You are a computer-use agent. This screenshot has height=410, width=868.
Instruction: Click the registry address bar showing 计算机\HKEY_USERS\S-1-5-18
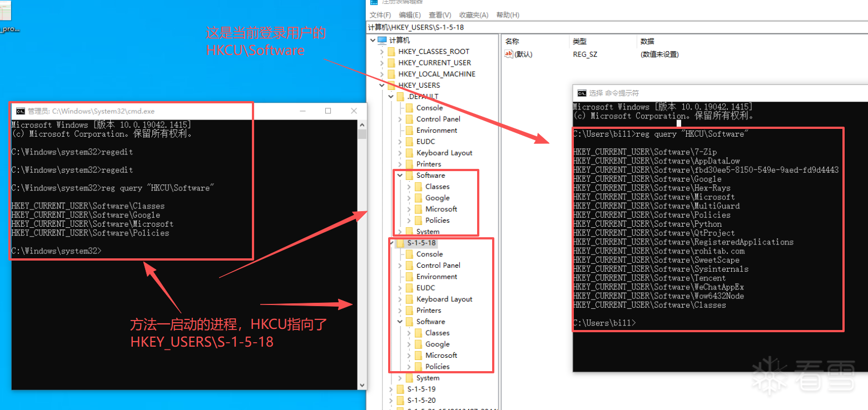(x=617, y=27)
